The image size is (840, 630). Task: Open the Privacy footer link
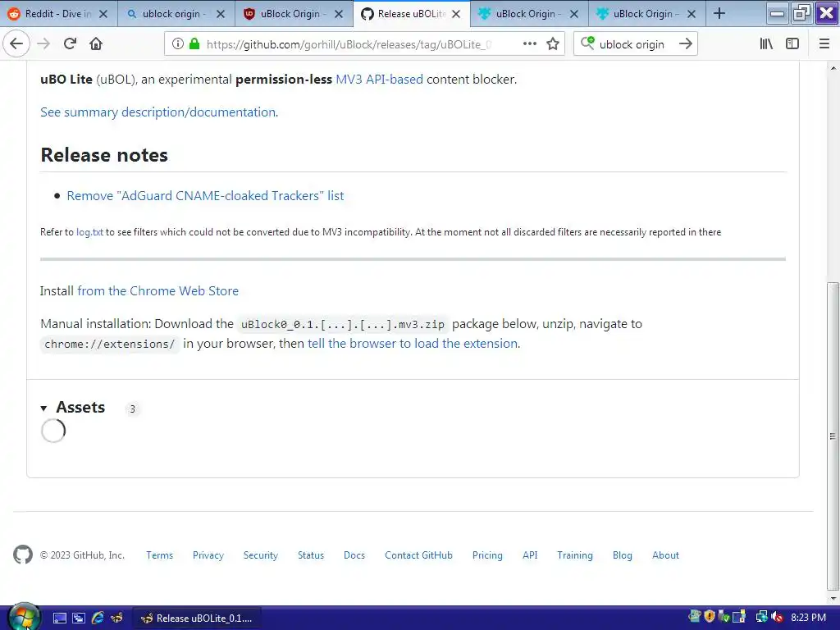(x=208, y=555)
